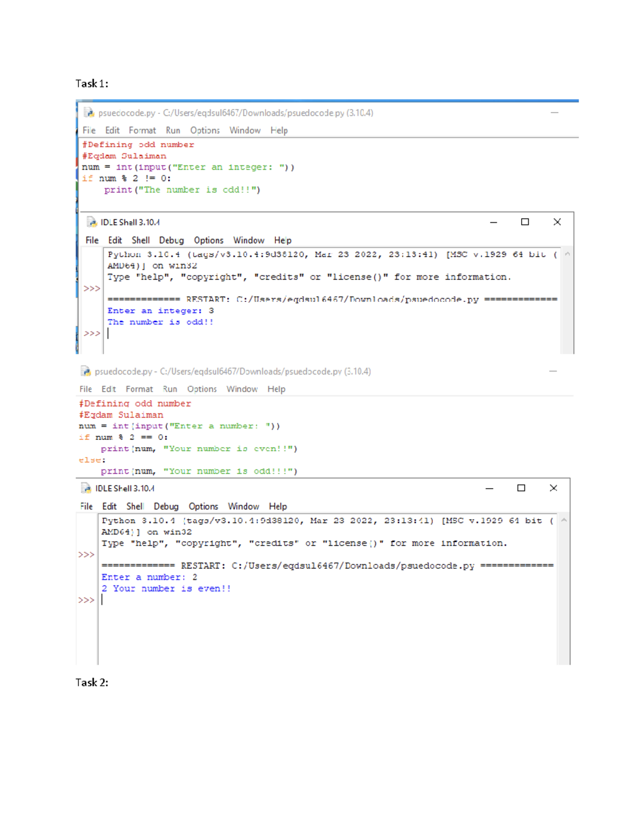Open the Edit menu in the second editor window

pos(108,389)
